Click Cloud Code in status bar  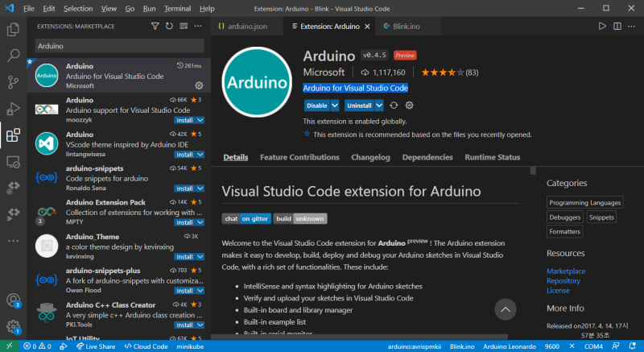tap(147, 346)
